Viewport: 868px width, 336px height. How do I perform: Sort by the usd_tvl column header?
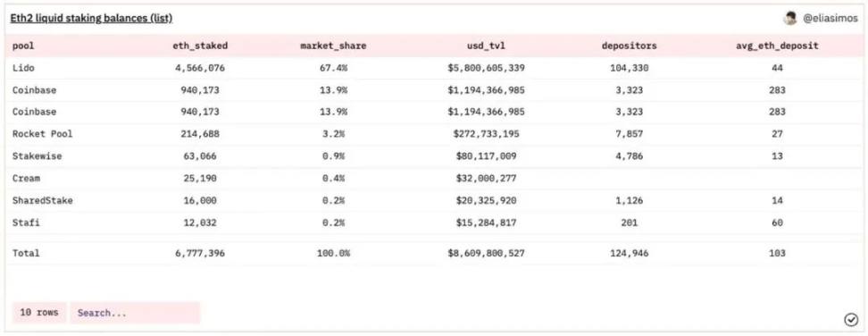pyautogui.click(x=486, y=46)
